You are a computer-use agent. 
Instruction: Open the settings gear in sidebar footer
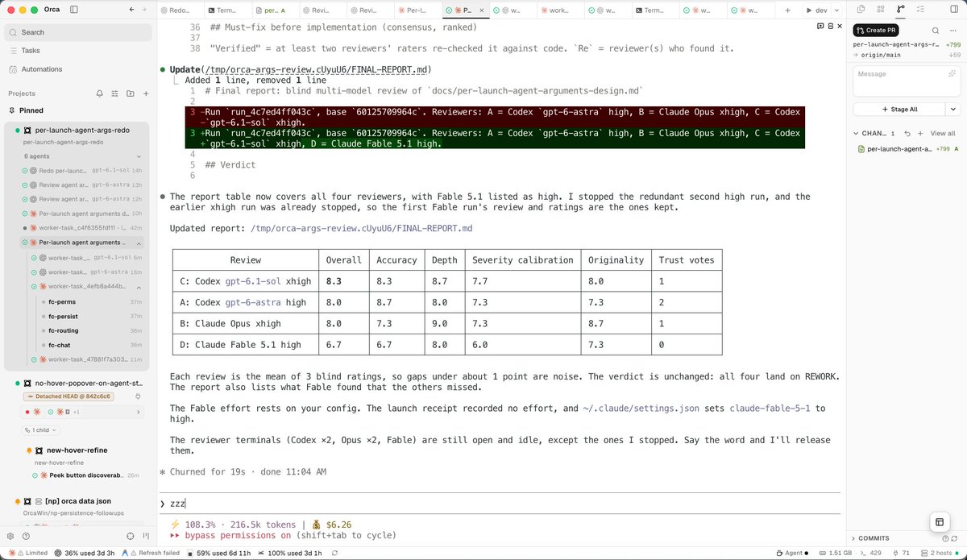pos(10,536)
